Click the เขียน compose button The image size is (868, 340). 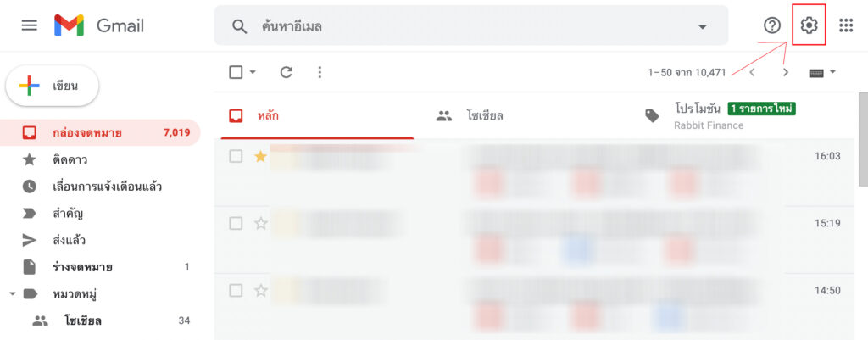tap(52, 86)
